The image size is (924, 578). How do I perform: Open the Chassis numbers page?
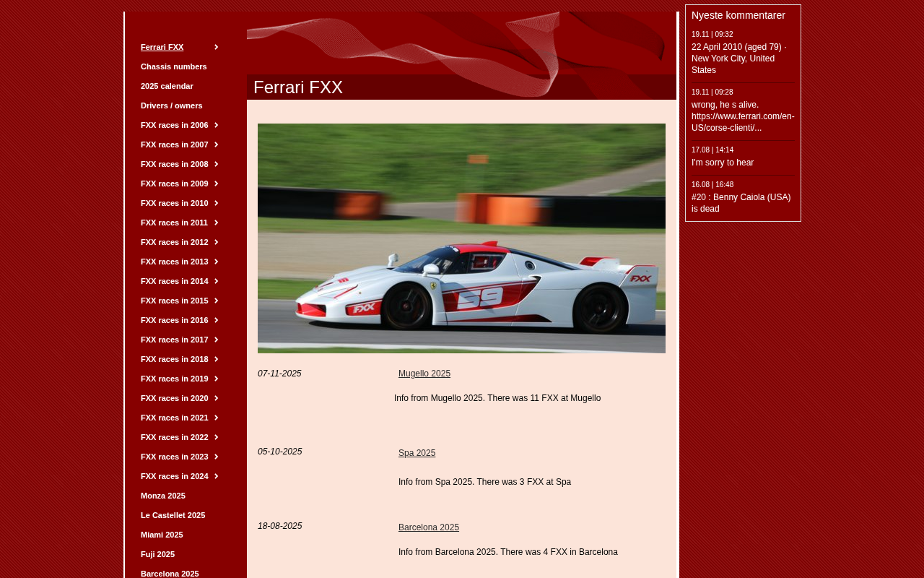[173, 66]
